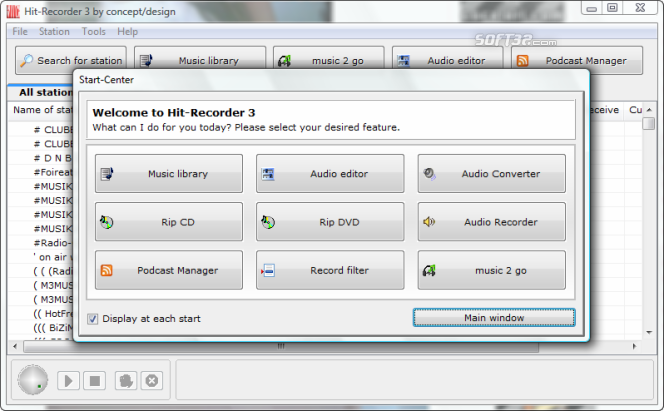Image resolution: width=664 pixels, height=411 pixels.
Task: Click the note icon on toolbar Music library
Action: (x=146, y=61)
